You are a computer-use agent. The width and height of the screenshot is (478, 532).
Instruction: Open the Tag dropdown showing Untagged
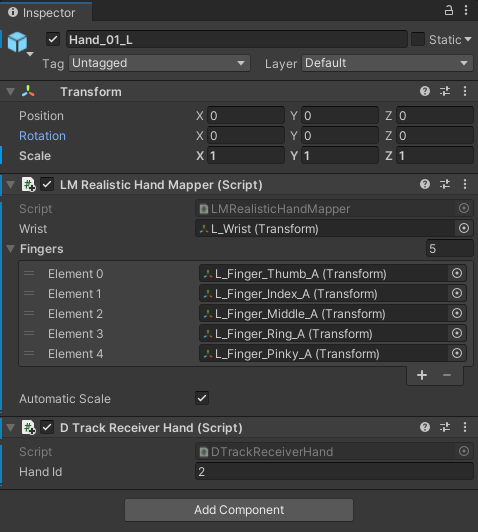coord(159,63)
